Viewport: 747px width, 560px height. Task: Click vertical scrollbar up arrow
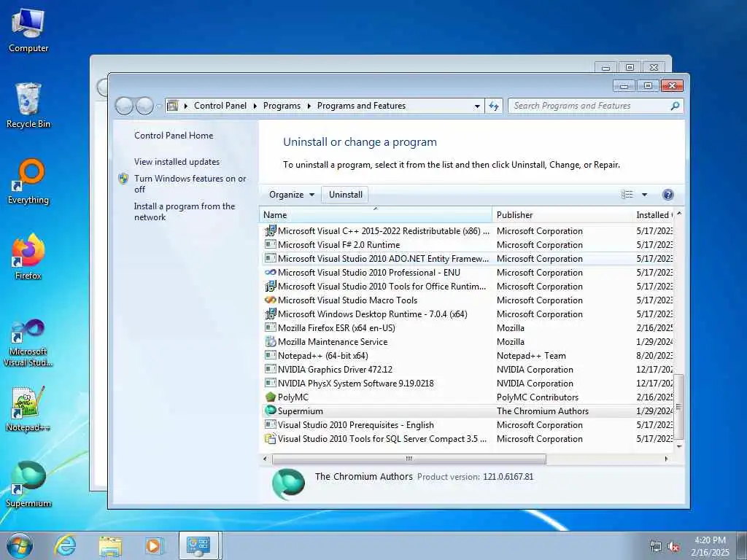(x=679, y=214)
